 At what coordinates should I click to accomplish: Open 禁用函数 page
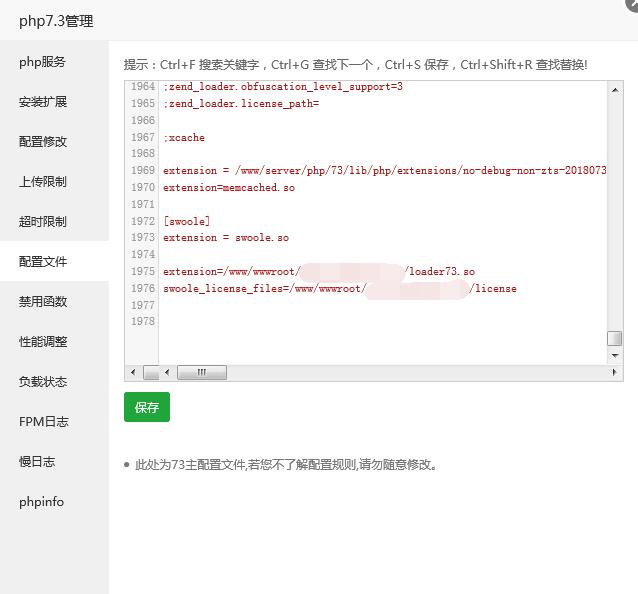coord(42,302)
